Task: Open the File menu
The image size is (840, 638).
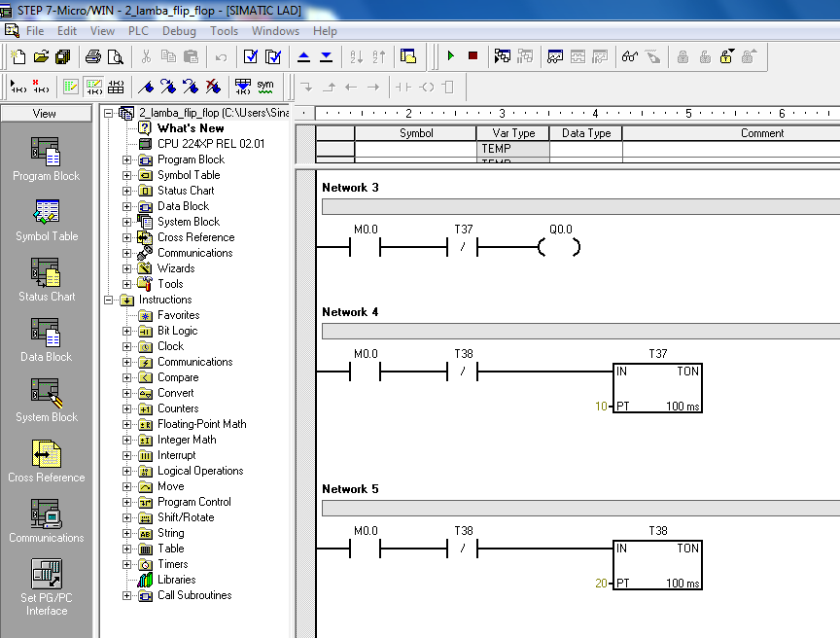Action: (35, 31)
